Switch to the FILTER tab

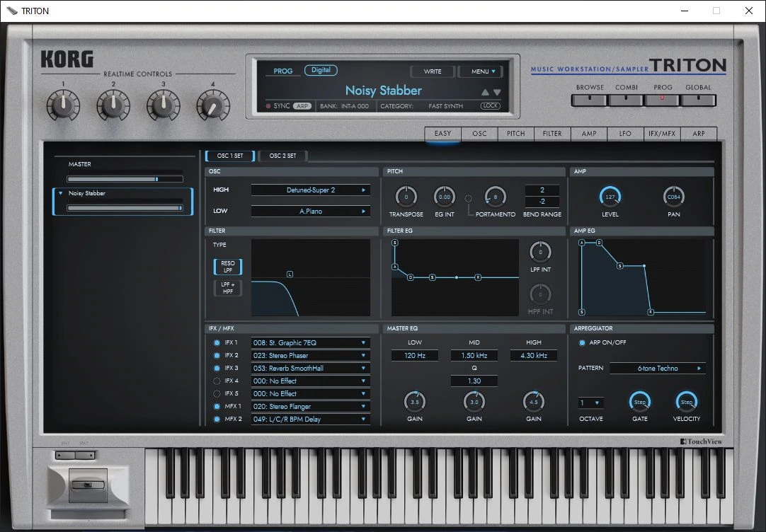pyautogui.click(x=552, y=134)
